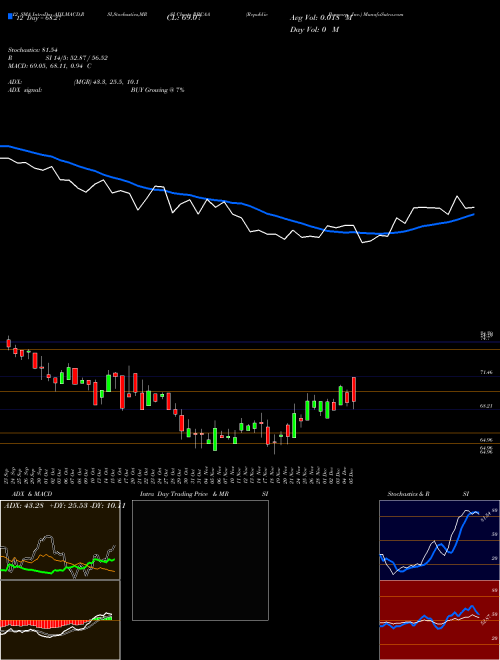
Task: Click the 'Stochastics & R' panel title
Action: 409,494
